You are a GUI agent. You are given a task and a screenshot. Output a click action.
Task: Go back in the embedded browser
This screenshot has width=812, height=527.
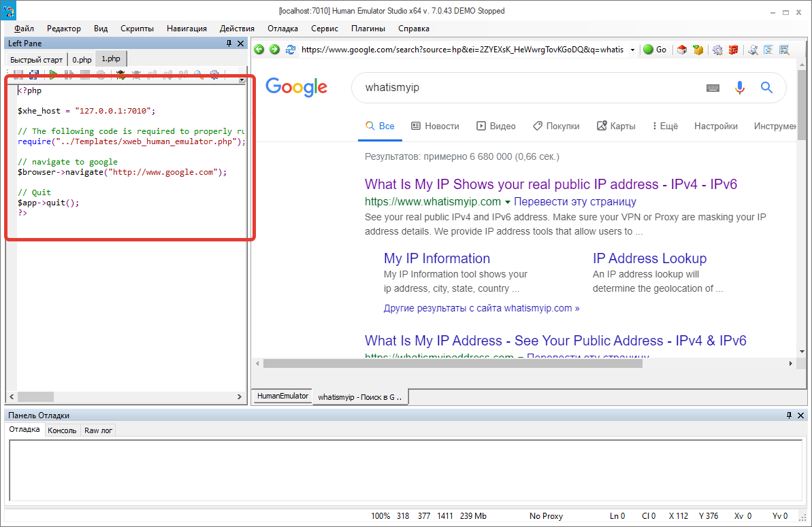(259, 50)
